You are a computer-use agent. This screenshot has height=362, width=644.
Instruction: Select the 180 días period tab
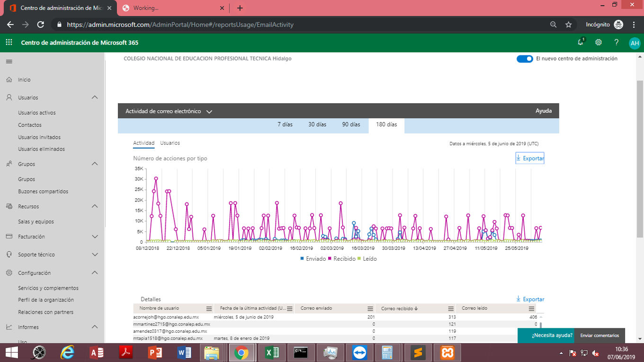386,124
